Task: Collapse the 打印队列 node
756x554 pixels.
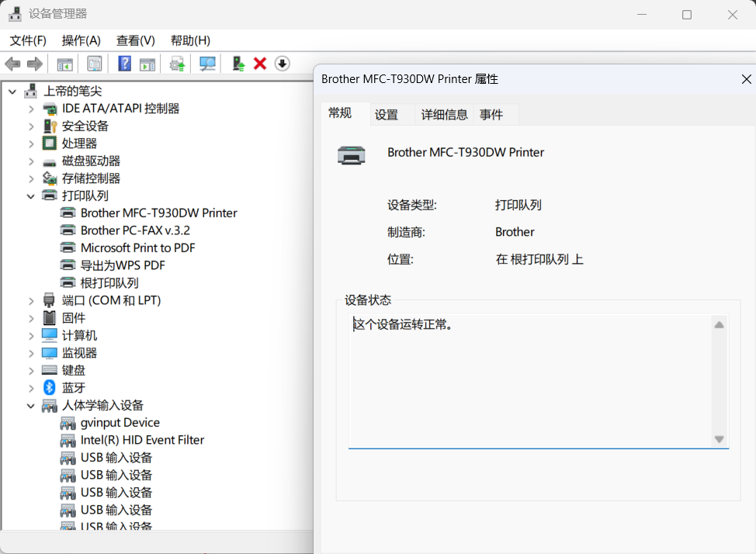Action: pos(31,196)
